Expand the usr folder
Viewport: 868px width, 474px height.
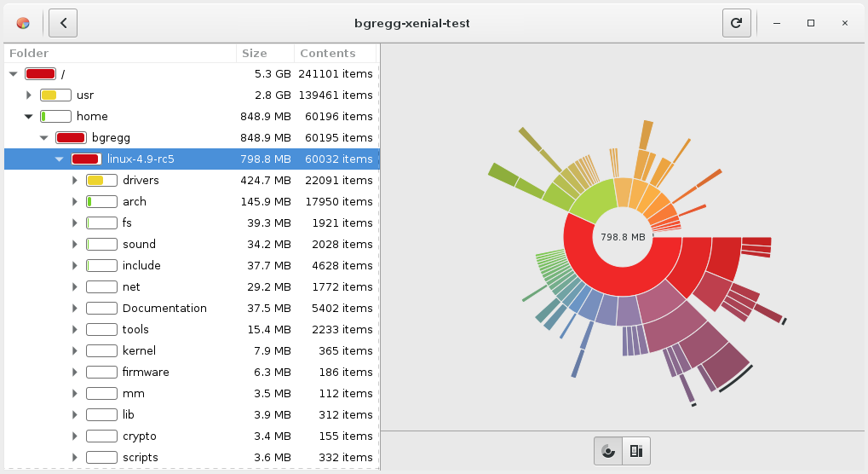coord(29,95)
